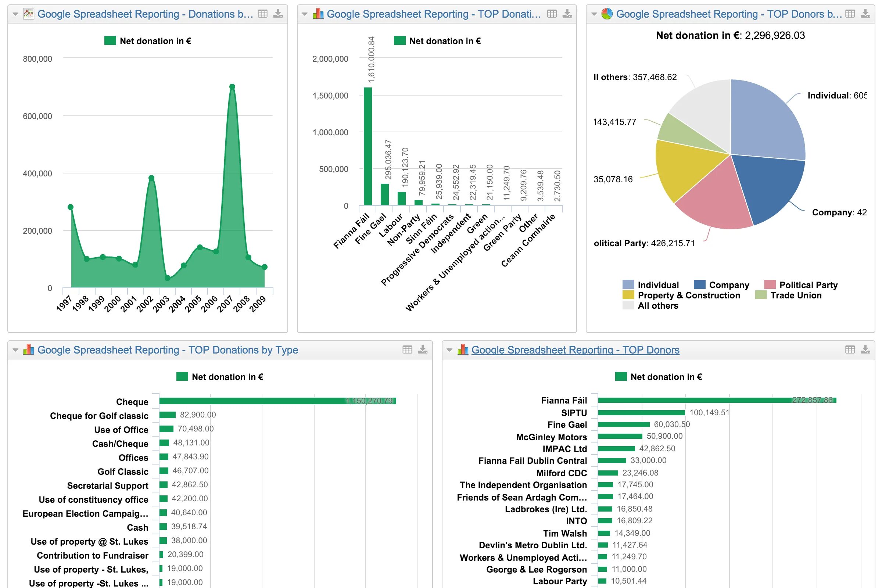Open the Google Spreadsheet Reporting TOP Donors link
This screenshot has width=882, height=588.
[x=576, y=349]
